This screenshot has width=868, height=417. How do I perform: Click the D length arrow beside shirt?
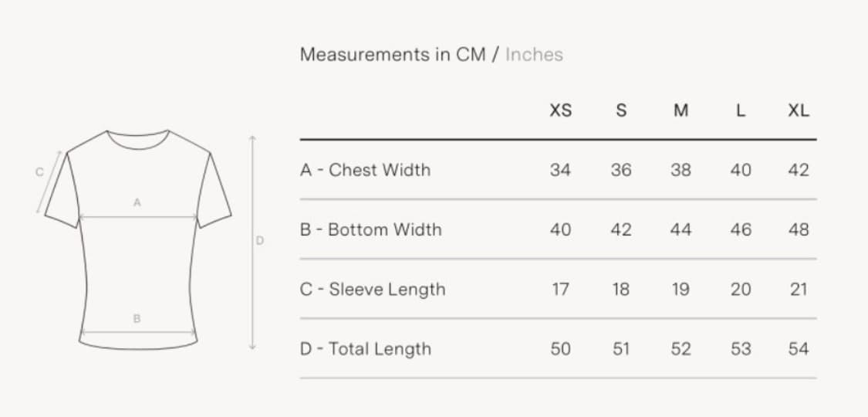(252, 242)
